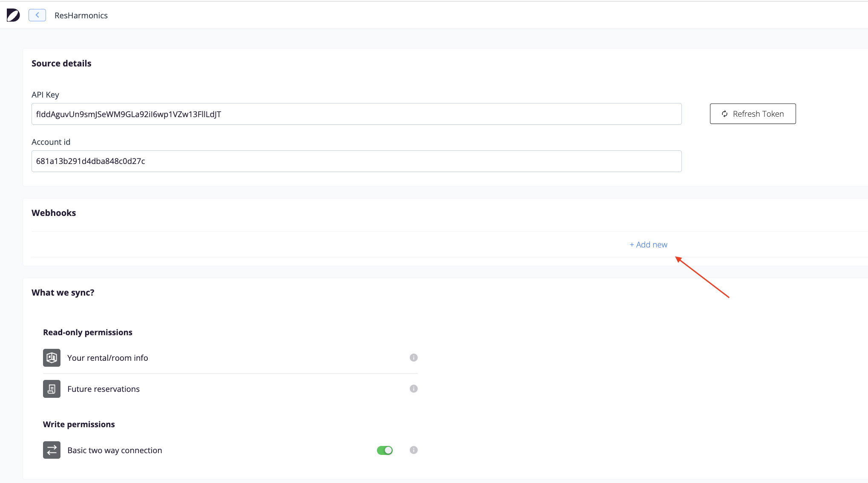The height and width of the screenshot is (483, 868).
Task: Click the app logo in top-left corner
Action: pos(13,15)
